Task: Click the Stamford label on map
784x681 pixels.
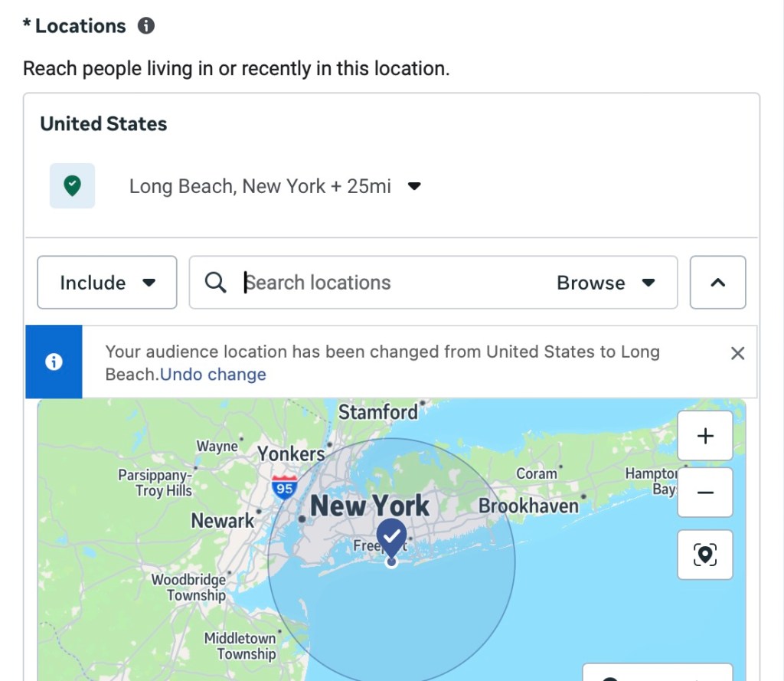Action: click(378, 412)
